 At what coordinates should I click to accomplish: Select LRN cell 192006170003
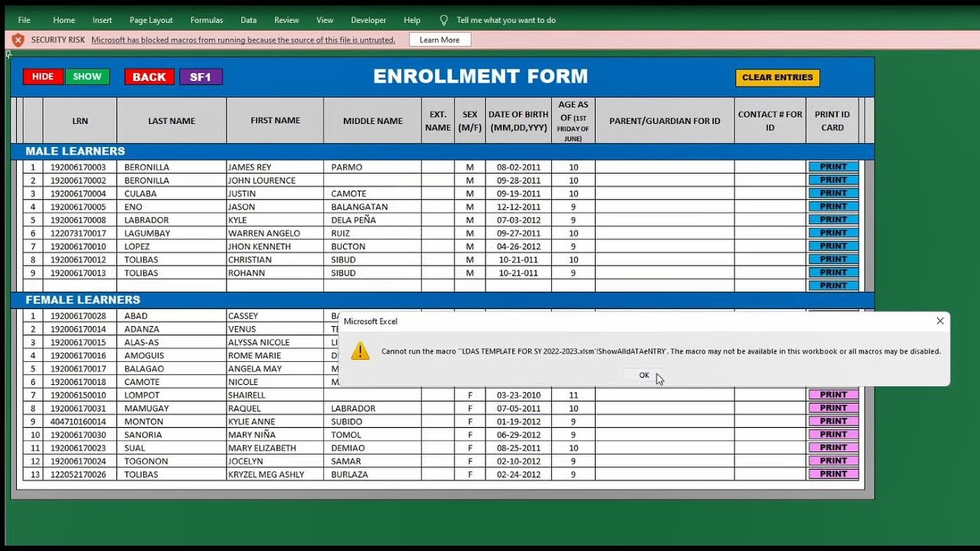(80, 167)
